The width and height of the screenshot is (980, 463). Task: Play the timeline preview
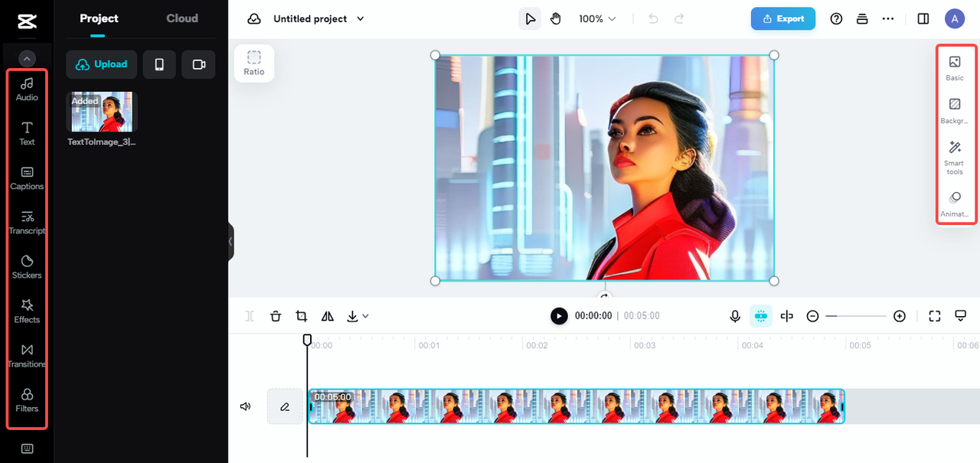coord(560,316)
